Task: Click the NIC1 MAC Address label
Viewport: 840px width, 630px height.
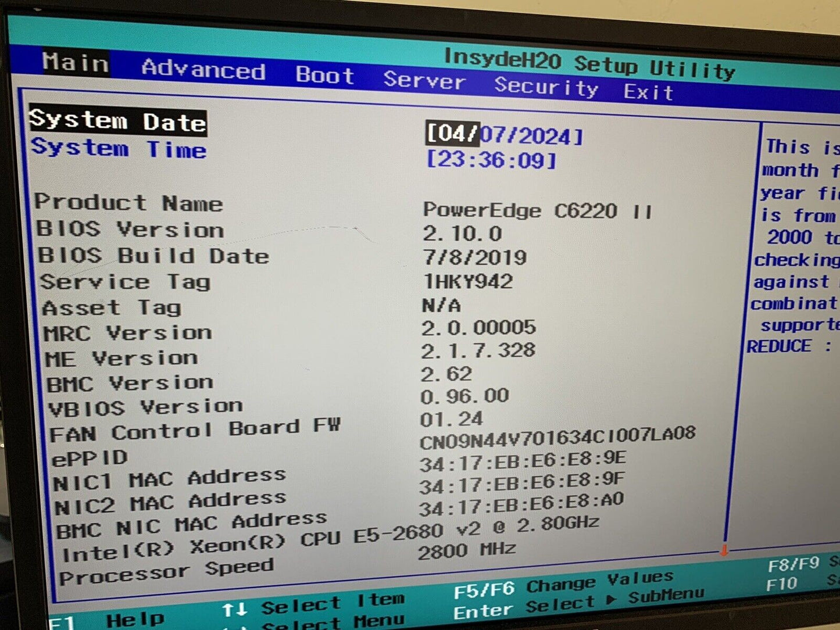Action: point(169,479)
